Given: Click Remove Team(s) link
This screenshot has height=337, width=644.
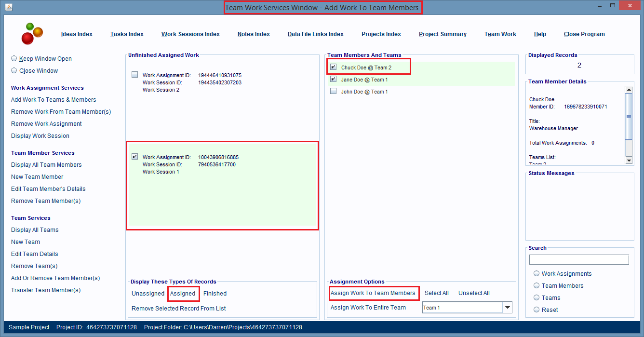Looking at the screenshot, I should 34,266.
